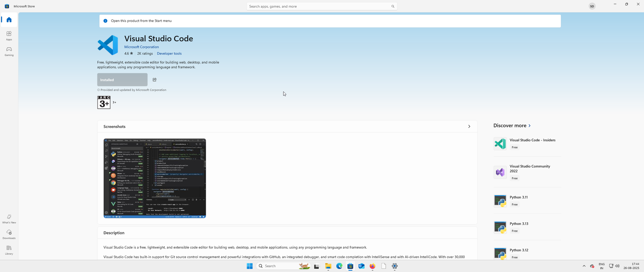Open the Gaming section in the sidebar

(9, 51)
